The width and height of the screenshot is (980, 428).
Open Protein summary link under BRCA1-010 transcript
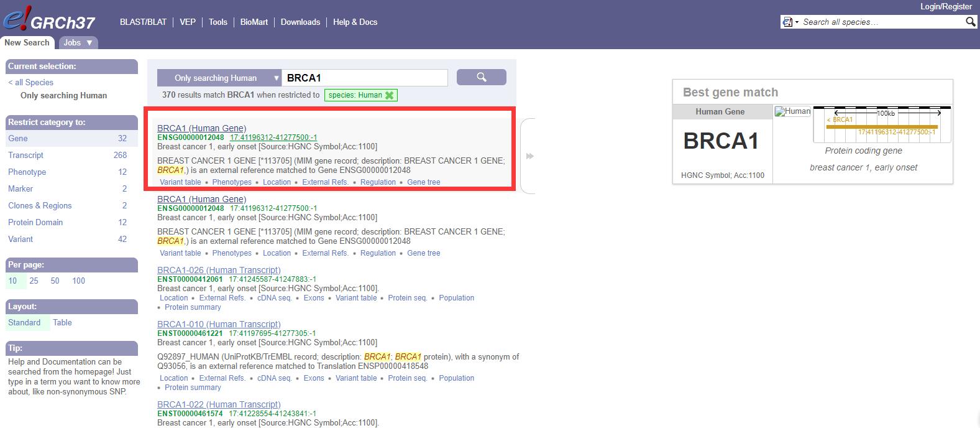[193, 388]
